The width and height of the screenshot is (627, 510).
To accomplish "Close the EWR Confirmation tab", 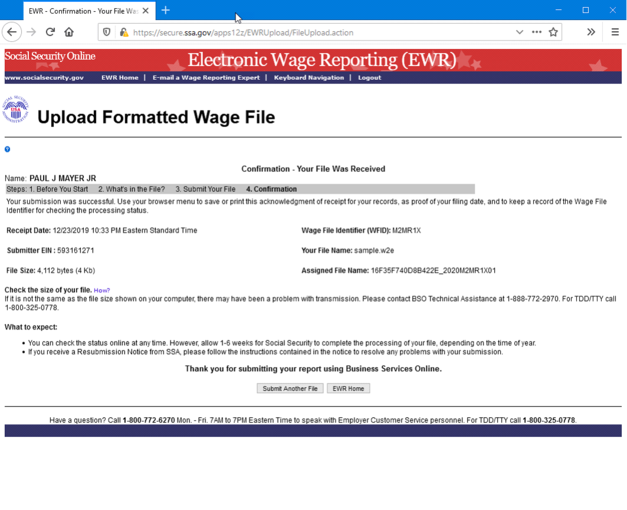I will tap(145, 11).
